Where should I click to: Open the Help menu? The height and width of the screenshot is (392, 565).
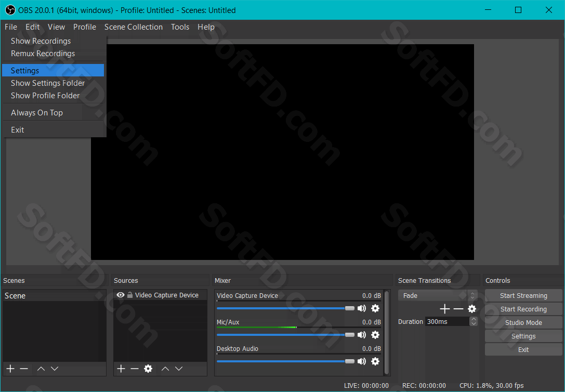pyautogui.click(x=206, y=27)
